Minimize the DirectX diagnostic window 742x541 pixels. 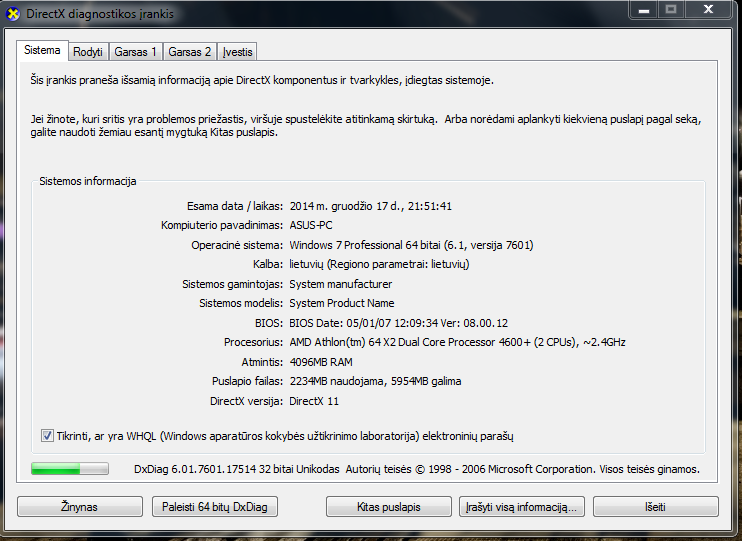point(644,9)
